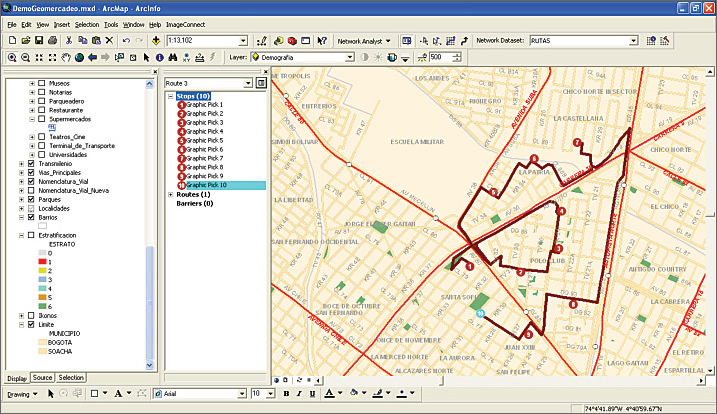Select the Zoom Out tool
Screen dimensions: 717x414
[x=26, y=57]
